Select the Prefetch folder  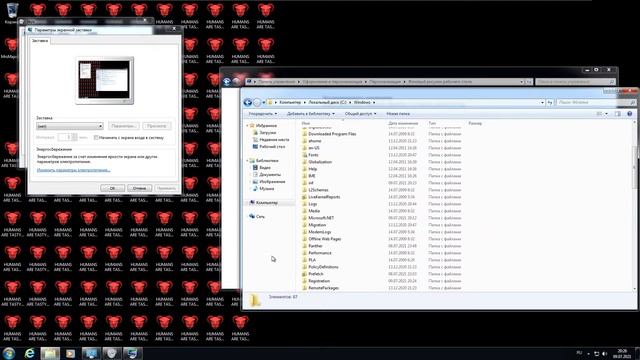[316, 274]
